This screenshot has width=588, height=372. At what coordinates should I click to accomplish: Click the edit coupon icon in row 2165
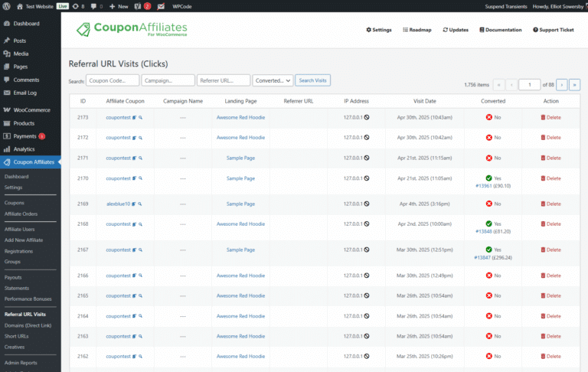pos(134,296)
